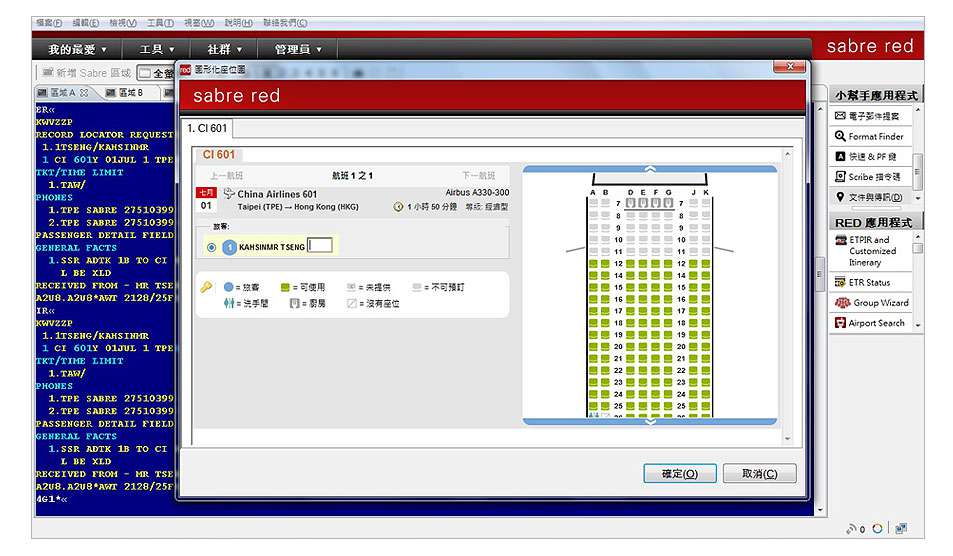Click unavailable grey seat 9A
953x556 pixels.
pos(593,228)
